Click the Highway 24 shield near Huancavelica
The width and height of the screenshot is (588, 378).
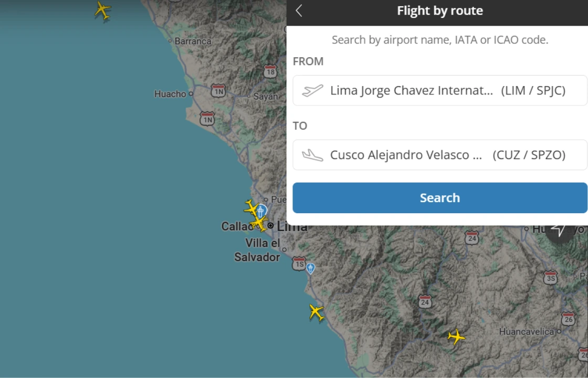click(425, 301)
